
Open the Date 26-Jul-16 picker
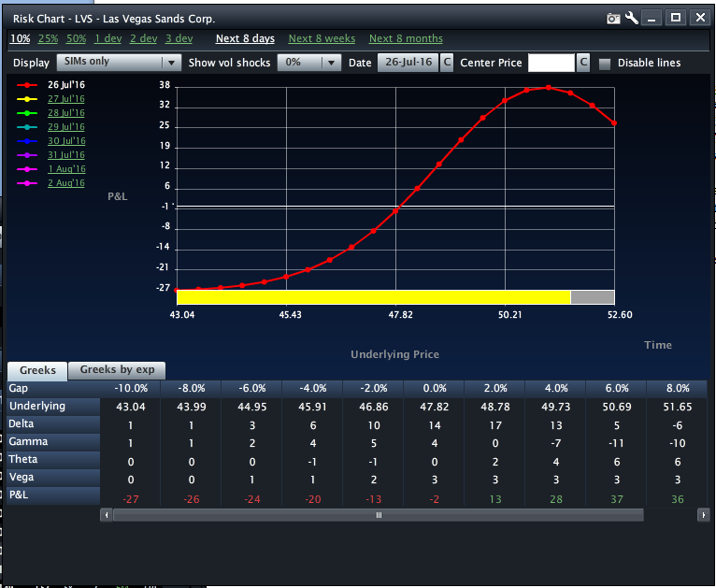tap(408, 63)
